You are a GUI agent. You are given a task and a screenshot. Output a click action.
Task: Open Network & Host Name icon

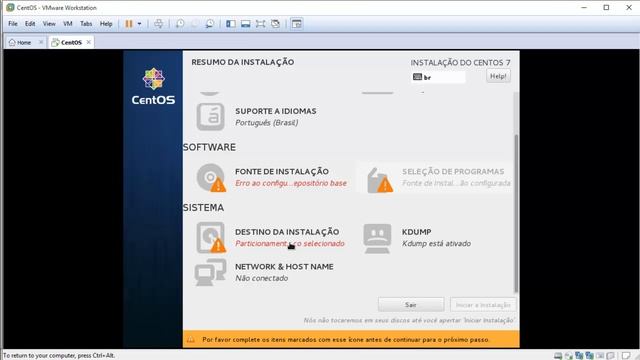point(210,272)
